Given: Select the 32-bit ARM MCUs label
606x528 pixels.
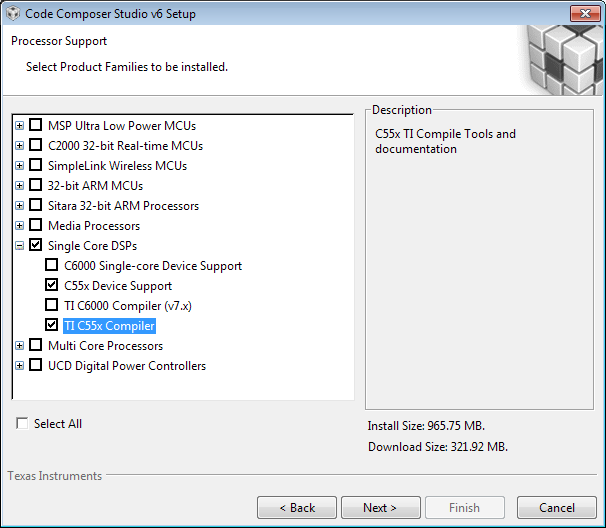Looking at the screenshot, I should (95, 186).
